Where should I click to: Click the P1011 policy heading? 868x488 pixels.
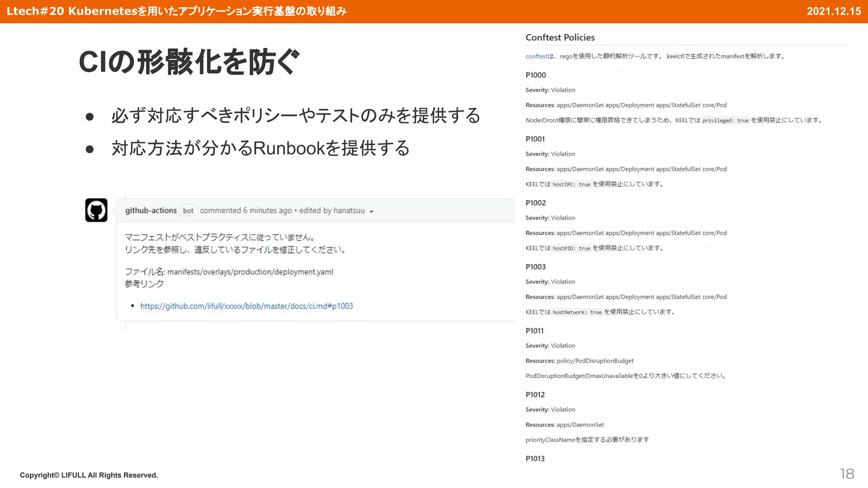coord(534,331)
